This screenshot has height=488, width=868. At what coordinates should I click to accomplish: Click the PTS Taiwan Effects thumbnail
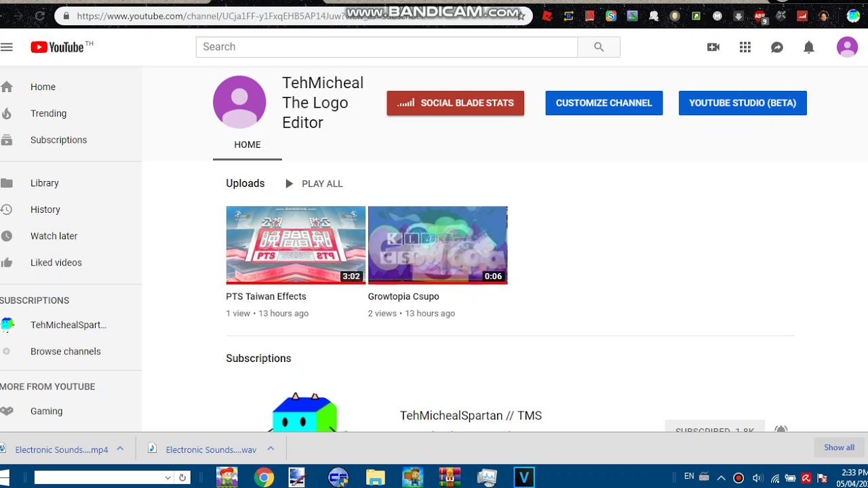point(296,245)
